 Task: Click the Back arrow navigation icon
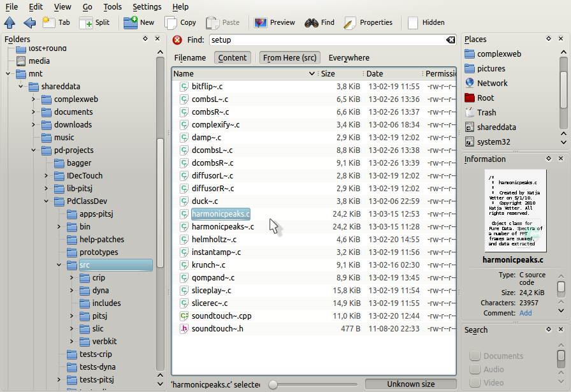pos(29,23)
